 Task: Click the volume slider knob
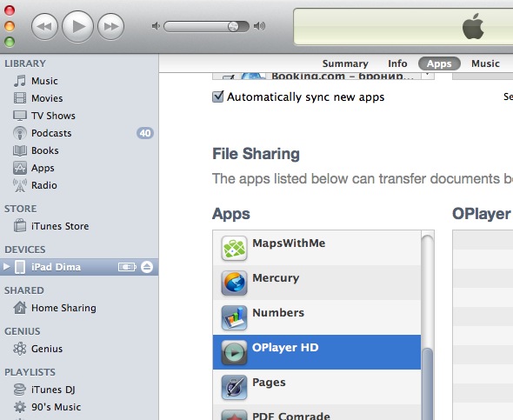coord(233,26)
